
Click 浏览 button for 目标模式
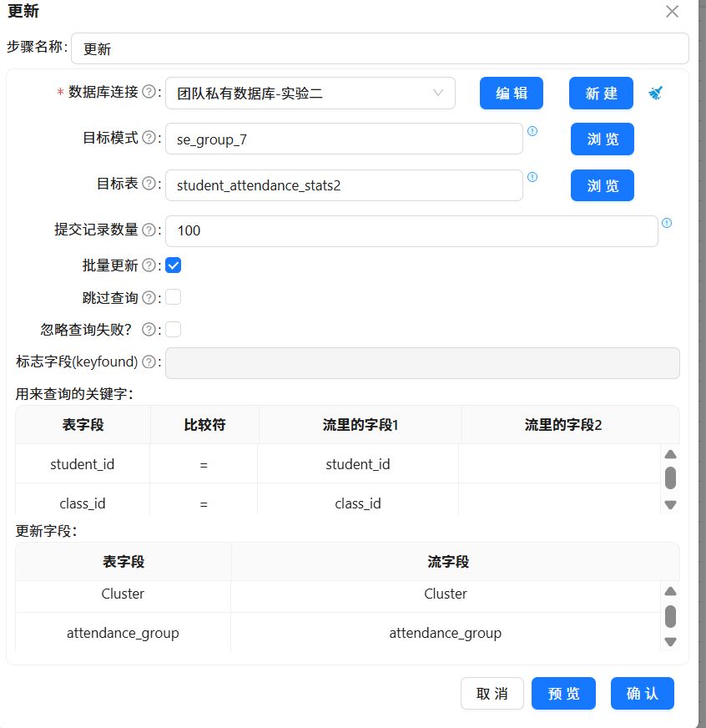(x=602, y=139)
